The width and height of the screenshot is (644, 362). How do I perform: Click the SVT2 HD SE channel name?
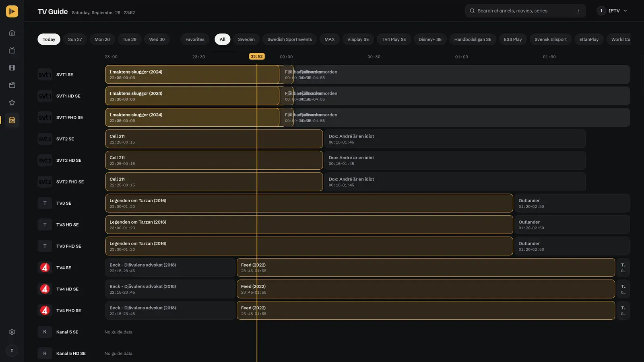pyautogui.click(x=69, y=160)
